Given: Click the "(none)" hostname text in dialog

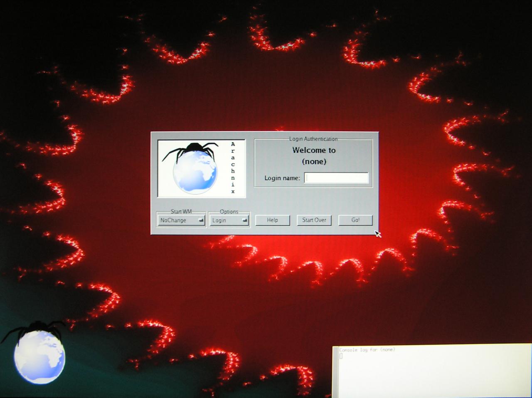Looking at the screenshot, I should tap(314, 162).
